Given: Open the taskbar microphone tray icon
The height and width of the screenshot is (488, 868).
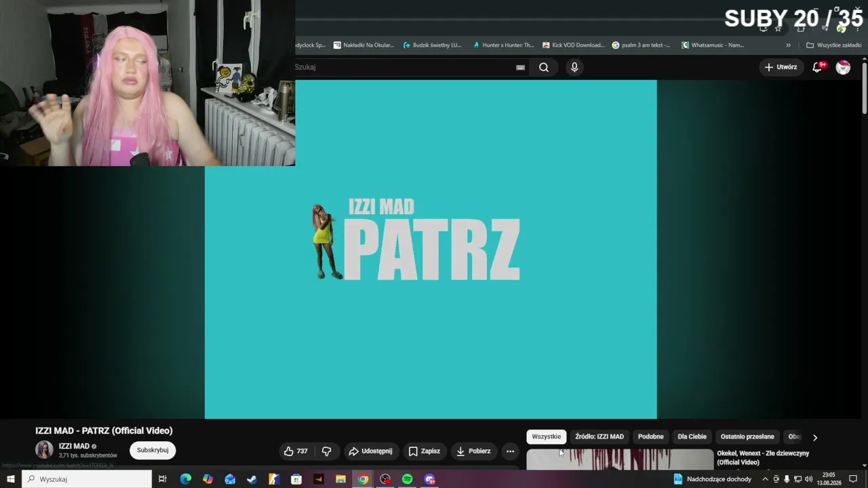Looking at the screenshot, I should pos(787,479).
